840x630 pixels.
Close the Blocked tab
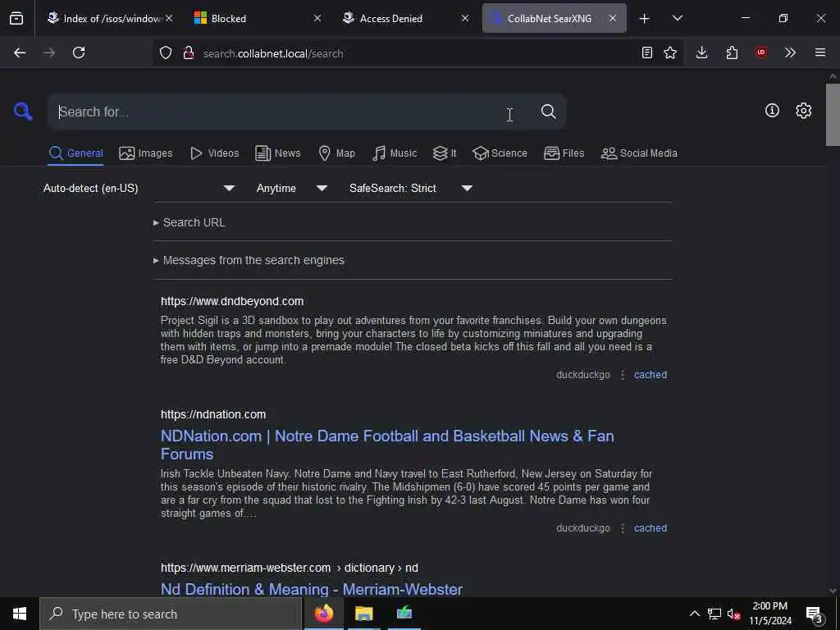[317, 18]
